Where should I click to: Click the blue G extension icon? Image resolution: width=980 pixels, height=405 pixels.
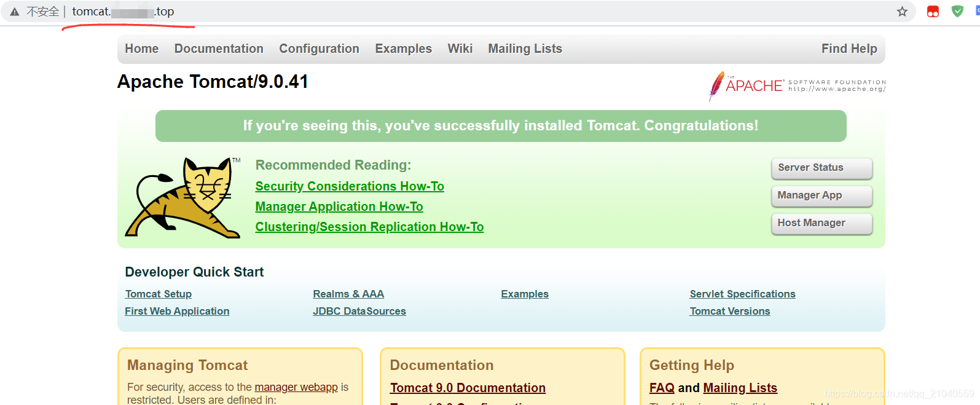pos(976,11)
